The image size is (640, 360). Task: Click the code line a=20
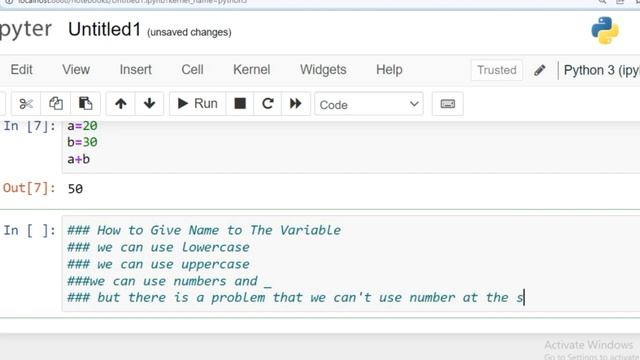pyautogui.click(x=82, y=126)
